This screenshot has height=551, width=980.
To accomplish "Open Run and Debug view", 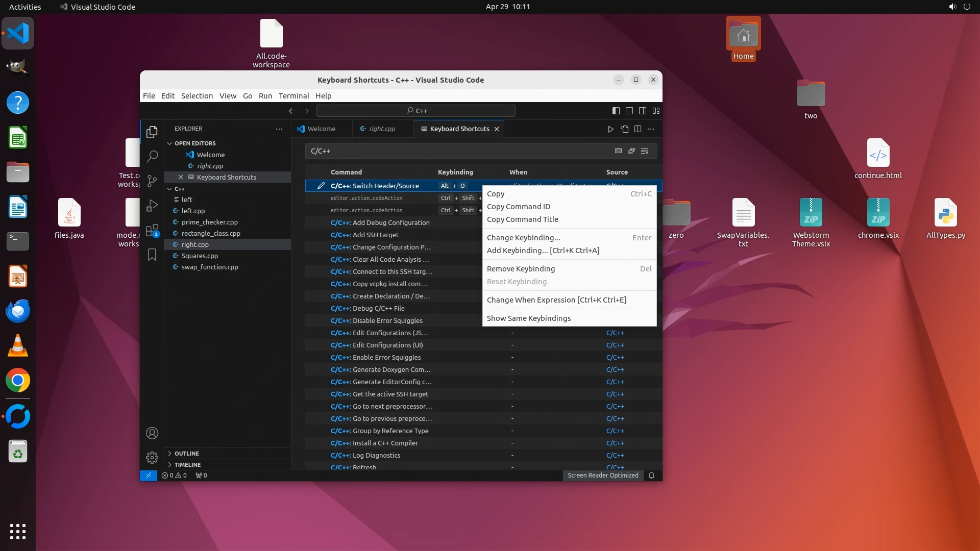I will tap(152, 206).
